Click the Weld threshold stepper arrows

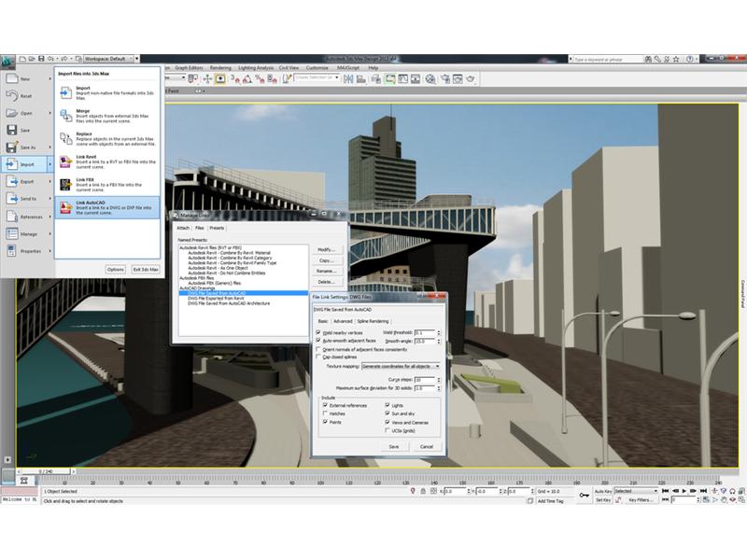point(439,332)
